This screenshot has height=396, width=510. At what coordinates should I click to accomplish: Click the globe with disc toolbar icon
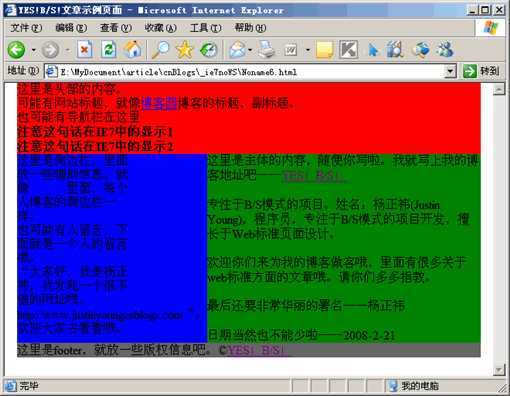[x=421, y=50]
